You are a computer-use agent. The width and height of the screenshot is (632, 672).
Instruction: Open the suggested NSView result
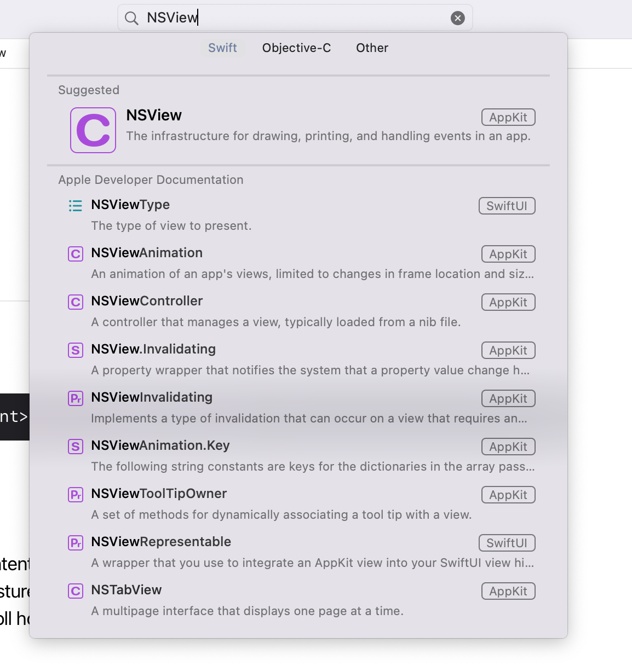pos(154,115)
